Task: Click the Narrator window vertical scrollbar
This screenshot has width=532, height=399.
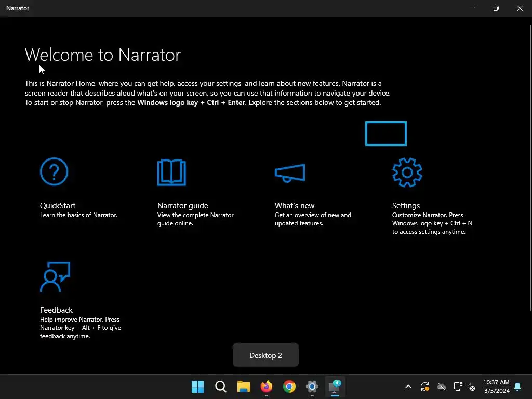Action: coord(530,167)
